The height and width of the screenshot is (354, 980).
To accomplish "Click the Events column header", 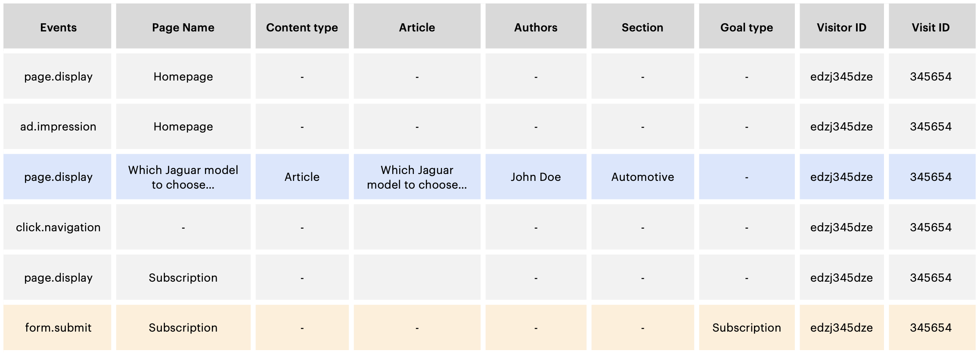I will point(58,28).
